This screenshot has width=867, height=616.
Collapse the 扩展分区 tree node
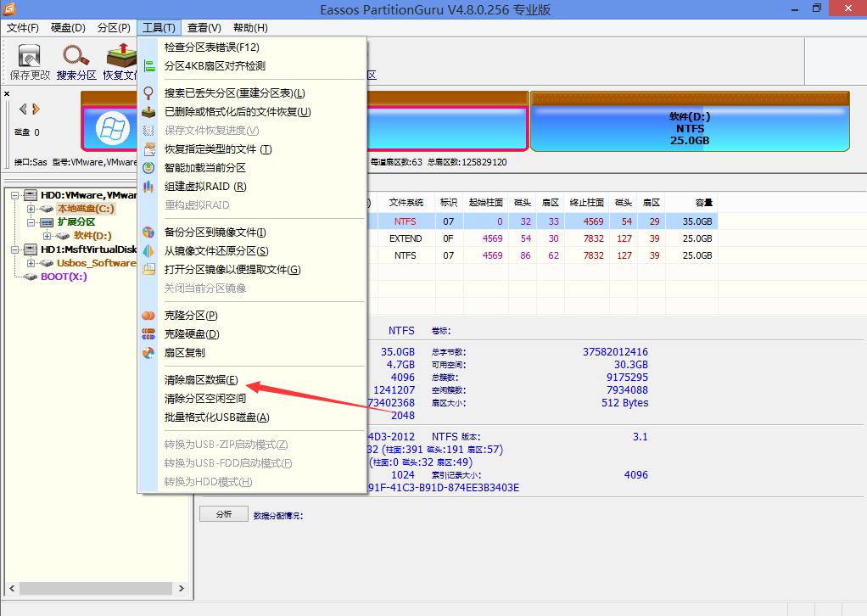coord(29,223)
